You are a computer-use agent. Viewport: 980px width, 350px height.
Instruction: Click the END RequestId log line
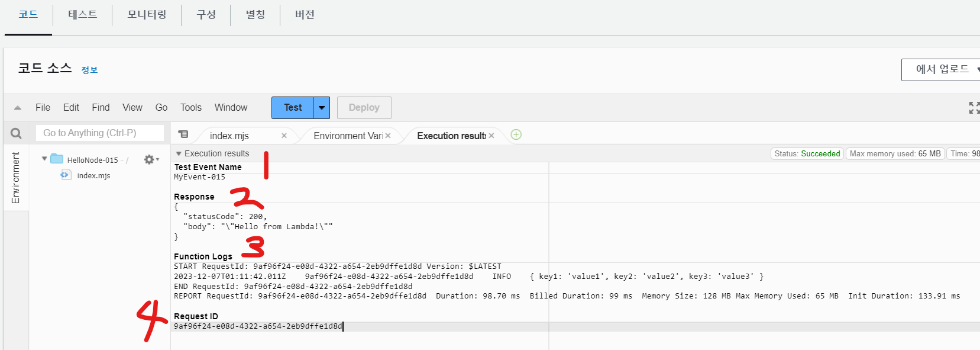[x=293, y=287]
